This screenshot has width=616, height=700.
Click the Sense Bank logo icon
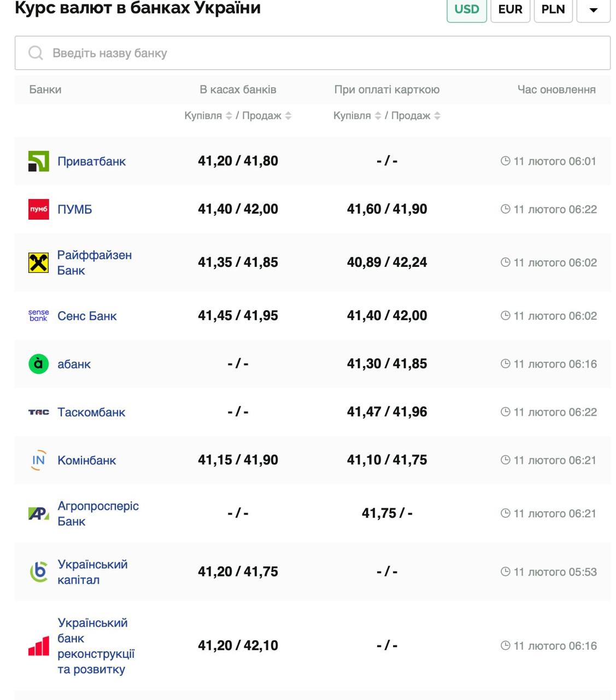[x=38, y=316]
